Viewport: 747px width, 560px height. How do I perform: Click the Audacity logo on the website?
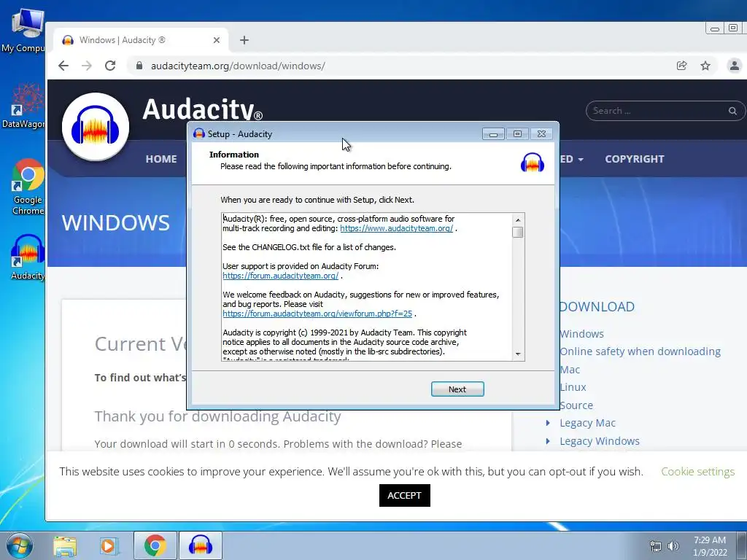tap(96, 127)
